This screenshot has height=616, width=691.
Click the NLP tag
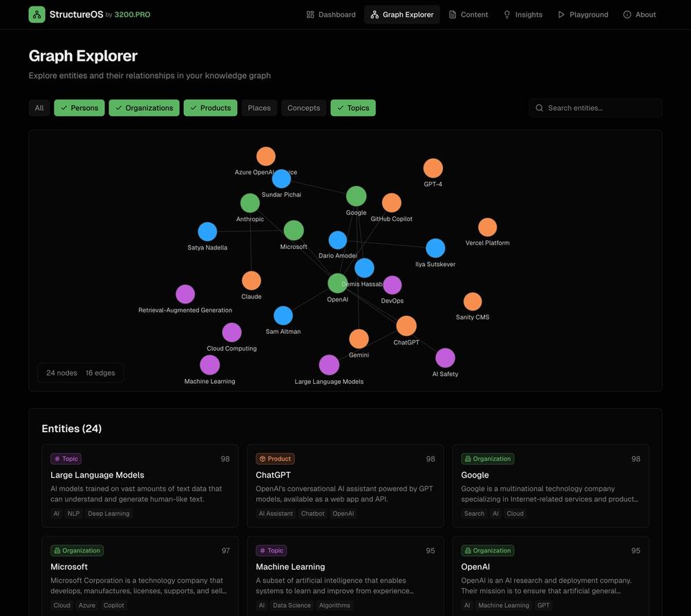74,513
